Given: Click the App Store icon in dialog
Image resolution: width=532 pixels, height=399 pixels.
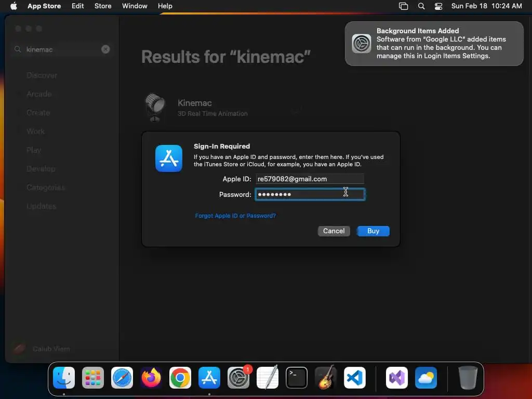Looking at the screenshot, I should pyautogui.click(x=169, y=158).
